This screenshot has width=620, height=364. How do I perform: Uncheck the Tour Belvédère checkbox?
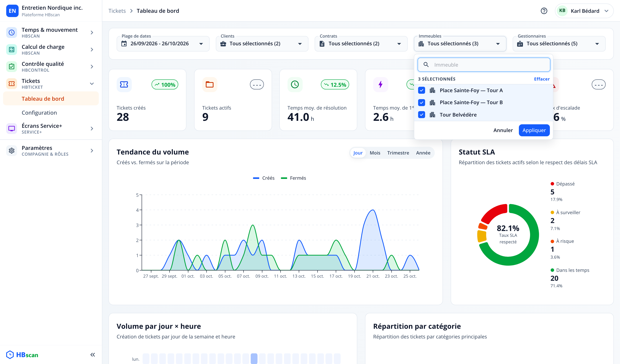(421, 115)
